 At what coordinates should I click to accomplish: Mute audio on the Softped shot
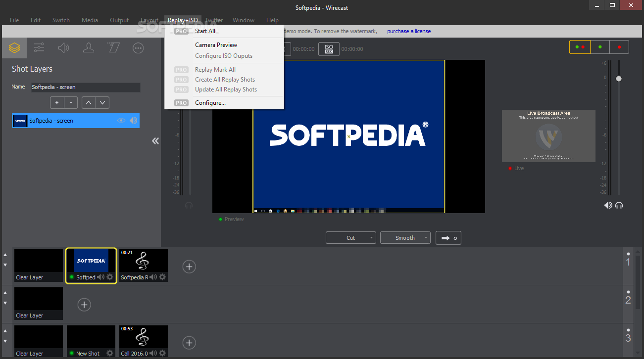[x=100, y=277]
